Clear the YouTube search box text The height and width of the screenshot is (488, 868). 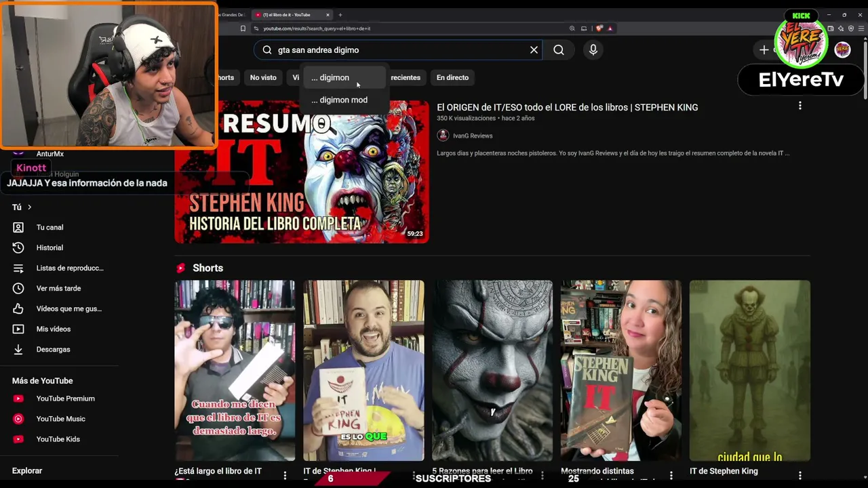pos(534,50)
